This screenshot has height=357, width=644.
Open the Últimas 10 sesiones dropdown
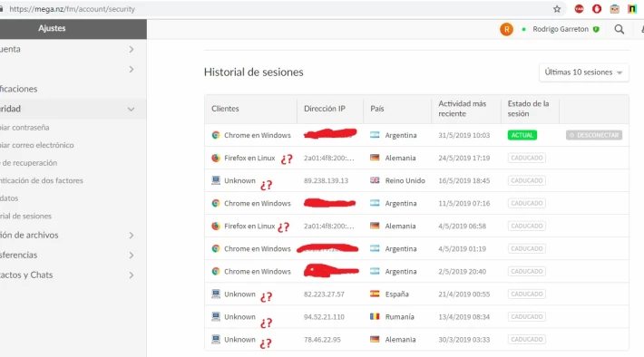(x=583, y=72)
